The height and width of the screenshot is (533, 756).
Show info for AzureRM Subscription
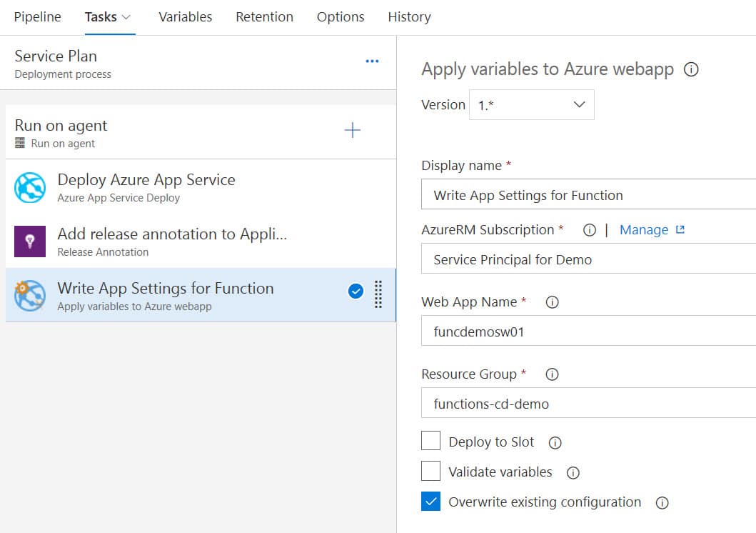(589, 230)
